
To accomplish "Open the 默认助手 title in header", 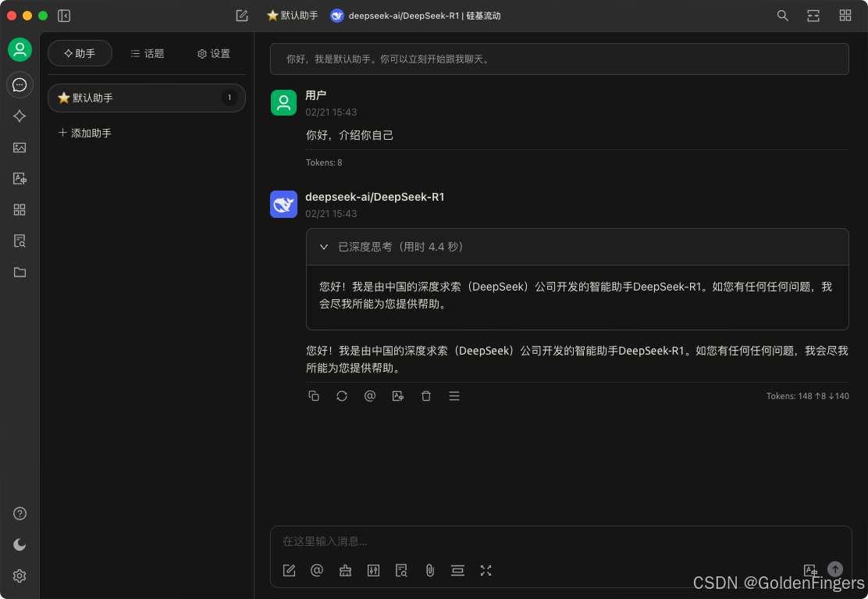I will pyautogui.click(x=292, y=16).
